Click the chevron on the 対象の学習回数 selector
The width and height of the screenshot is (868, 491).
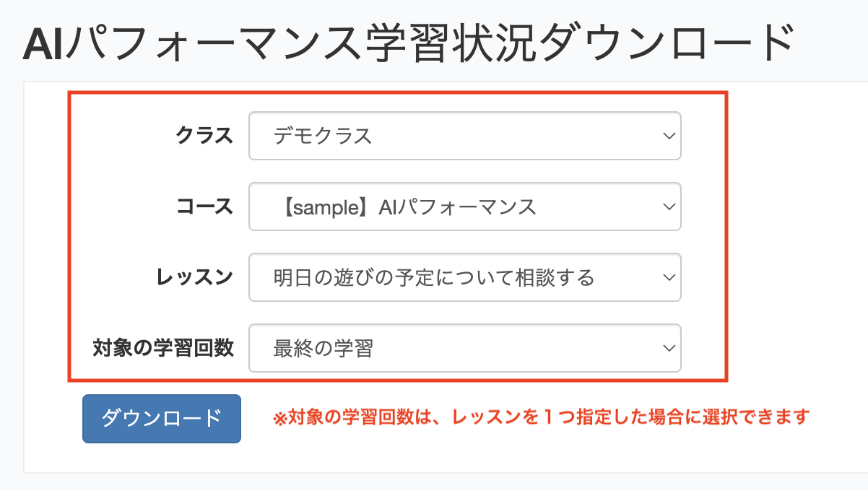(668, 348)
